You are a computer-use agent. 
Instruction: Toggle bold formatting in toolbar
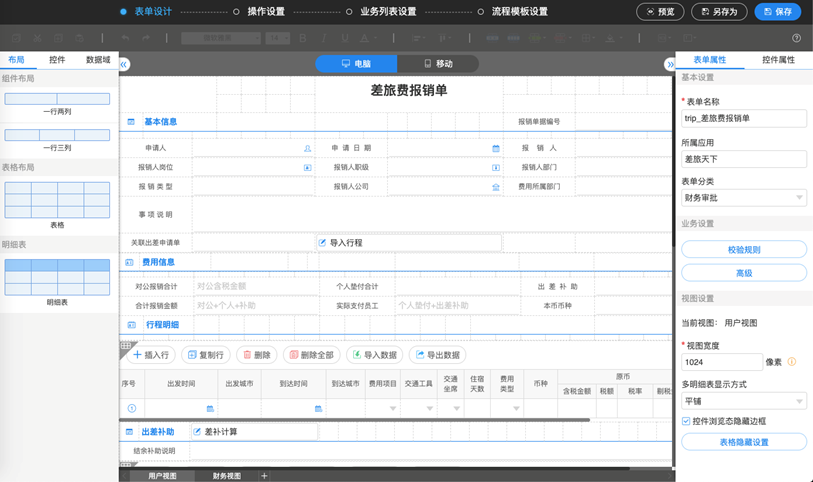click(303, 38)
